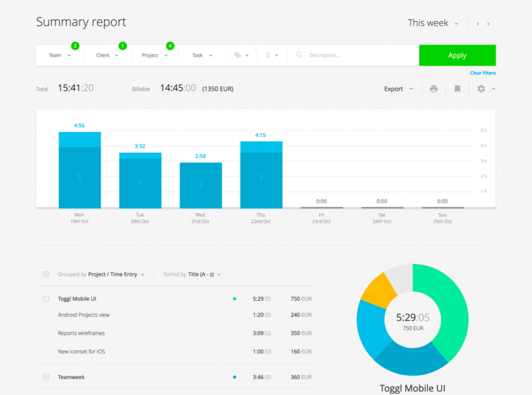Expand all groups with plus icon

[46, 274]
